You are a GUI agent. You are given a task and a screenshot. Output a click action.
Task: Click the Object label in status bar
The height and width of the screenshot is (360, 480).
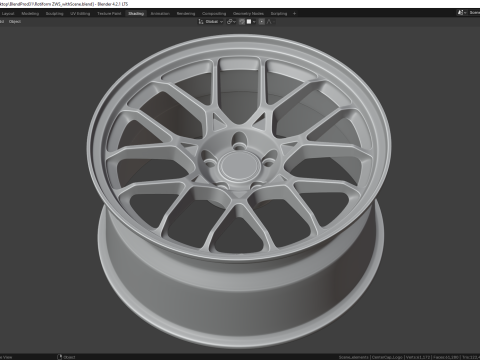(x=69, y=357)
